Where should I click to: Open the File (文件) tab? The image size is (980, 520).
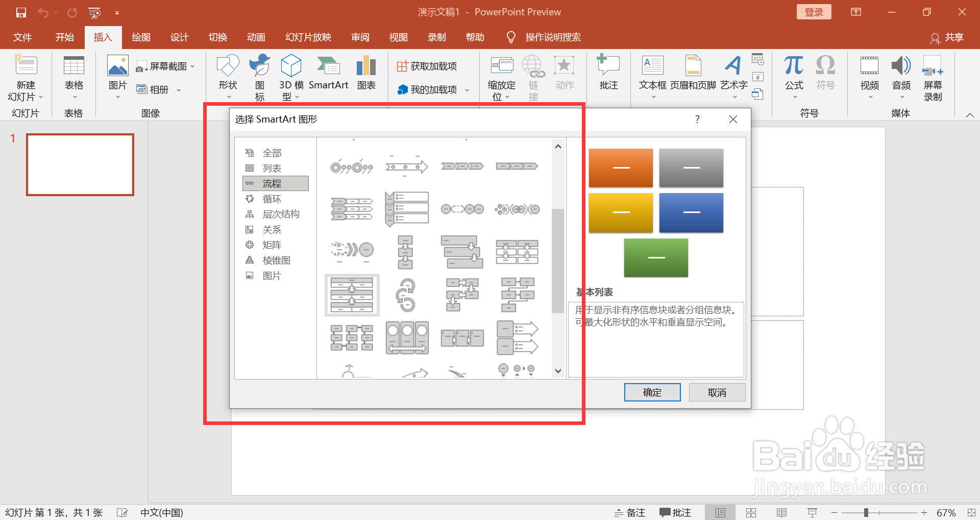[22, 37]
